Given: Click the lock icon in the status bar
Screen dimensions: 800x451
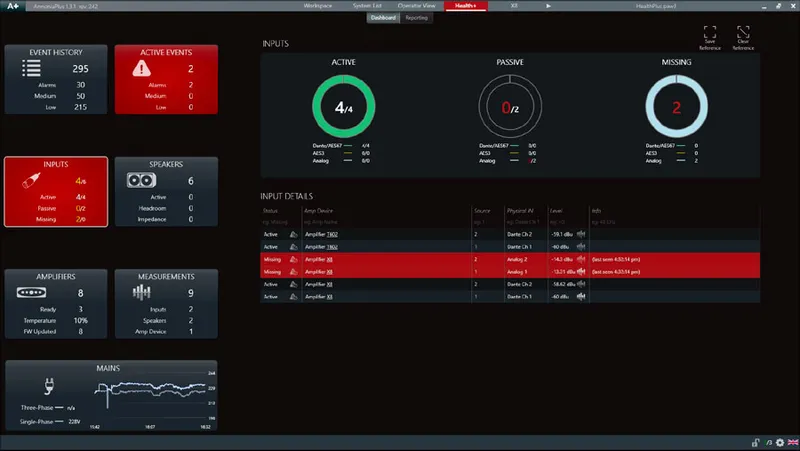Looking at the screenshot, I should (755, 442).
